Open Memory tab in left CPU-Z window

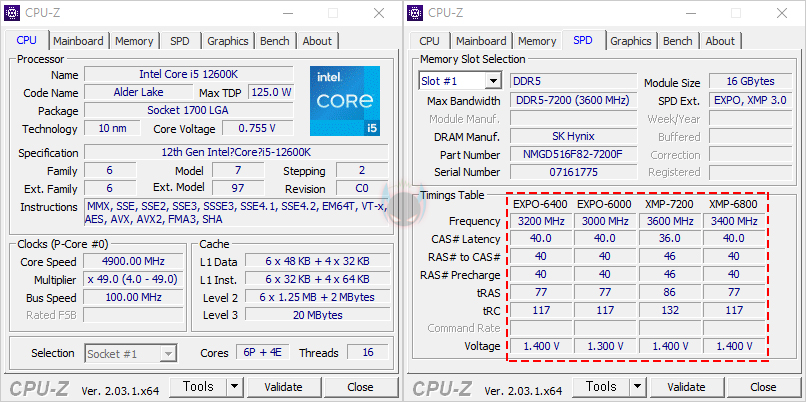point(134,41)
